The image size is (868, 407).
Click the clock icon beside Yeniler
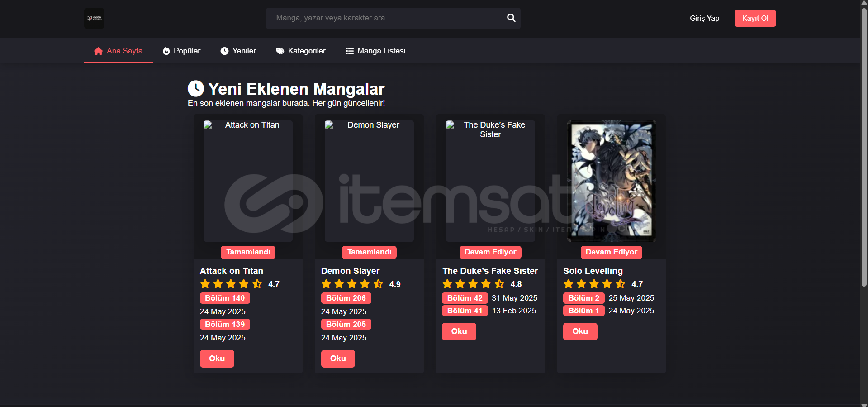click(x=224, y=51)
